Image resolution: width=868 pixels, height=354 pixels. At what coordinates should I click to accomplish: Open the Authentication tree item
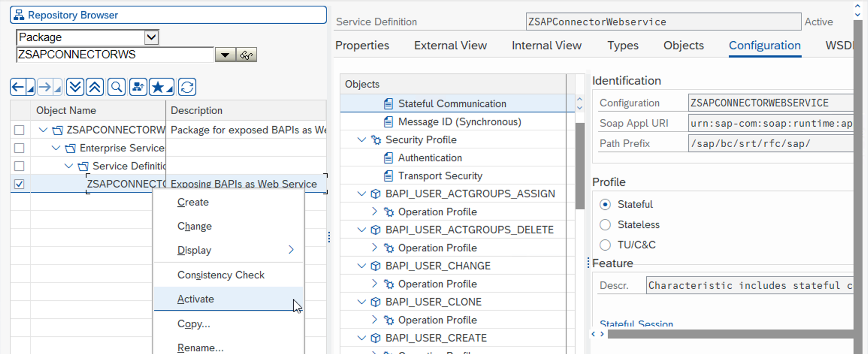click(430, 158)
